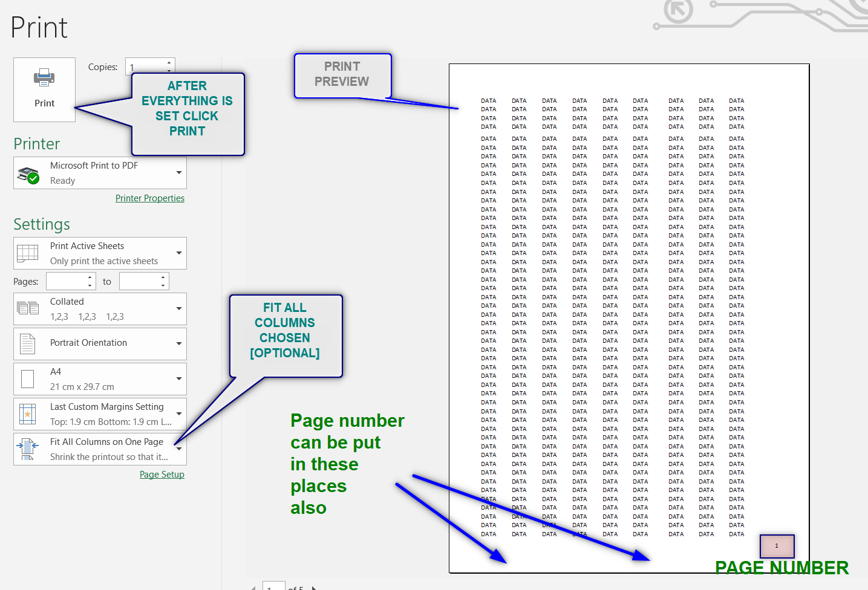Open the Page Setup link
868x590 pixels.
(162, 475)
